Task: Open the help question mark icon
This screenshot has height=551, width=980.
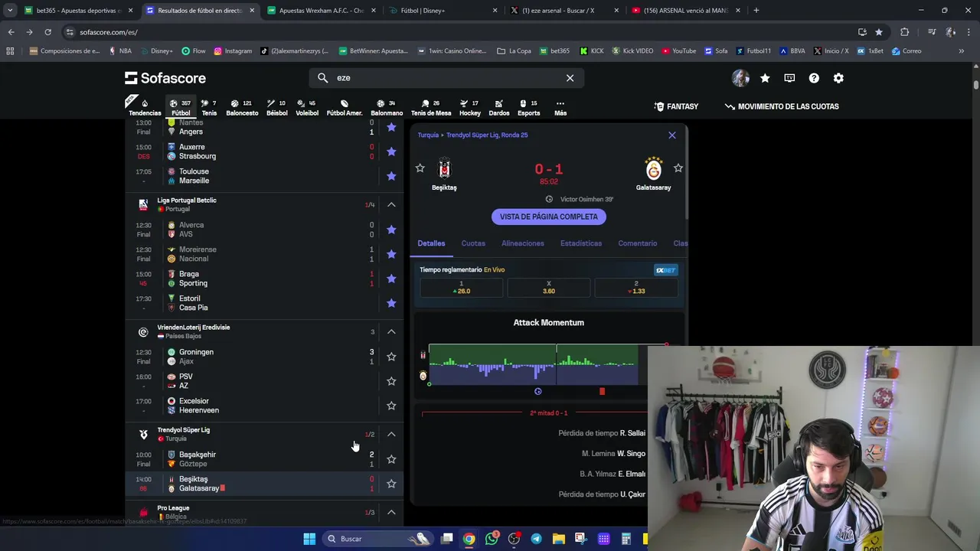Action: point(814,78)
